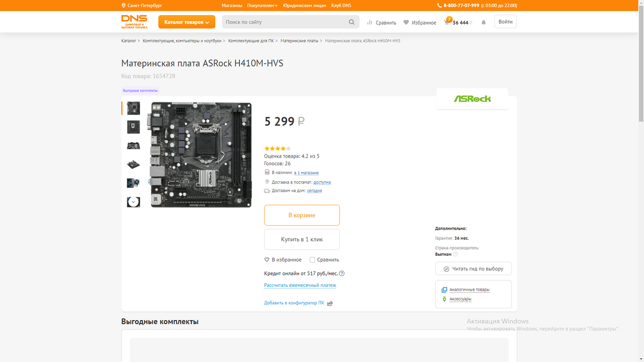Click the search magnifier icon

(352, 22)
